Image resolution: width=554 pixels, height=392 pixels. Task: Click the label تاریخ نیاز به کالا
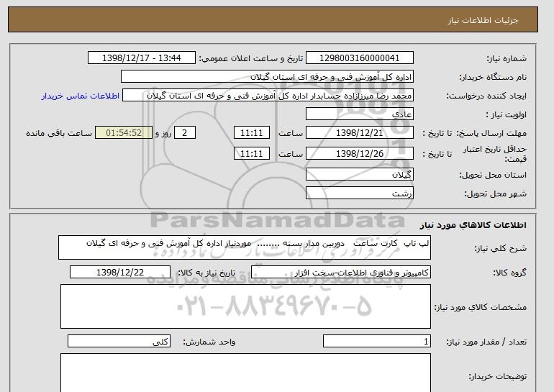(x=206, y=273)
